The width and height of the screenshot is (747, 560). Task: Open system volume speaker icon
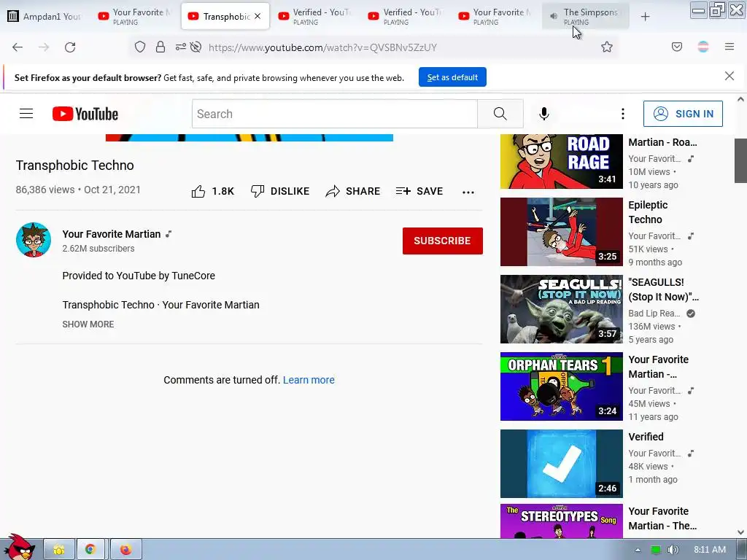673,550
